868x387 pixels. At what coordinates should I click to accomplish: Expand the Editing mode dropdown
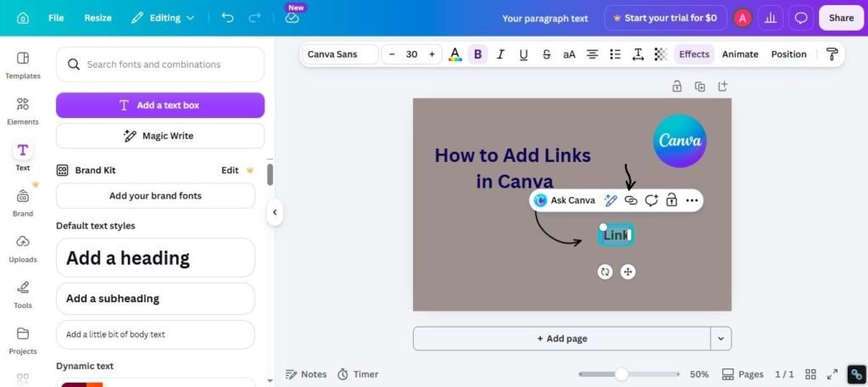click(163, 18)
